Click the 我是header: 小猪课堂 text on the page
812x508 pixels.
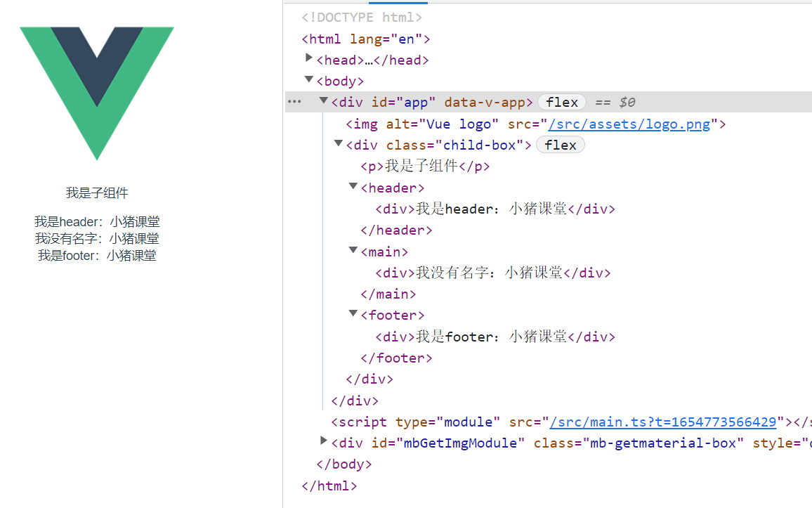coord(98,221)
